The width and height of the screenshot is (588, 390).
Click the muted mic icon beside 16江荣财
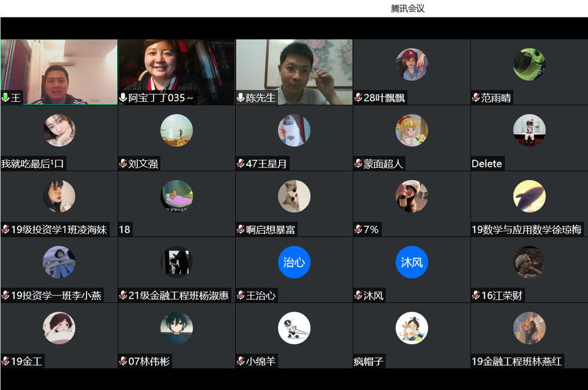point(476,295)
